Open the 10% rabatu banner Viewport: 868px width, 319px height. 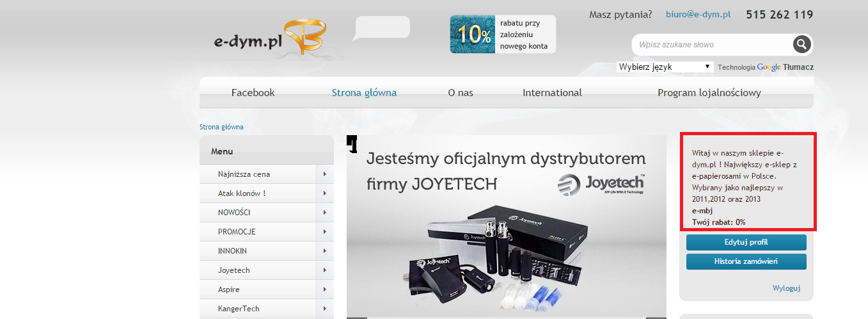tap(503, 34)
